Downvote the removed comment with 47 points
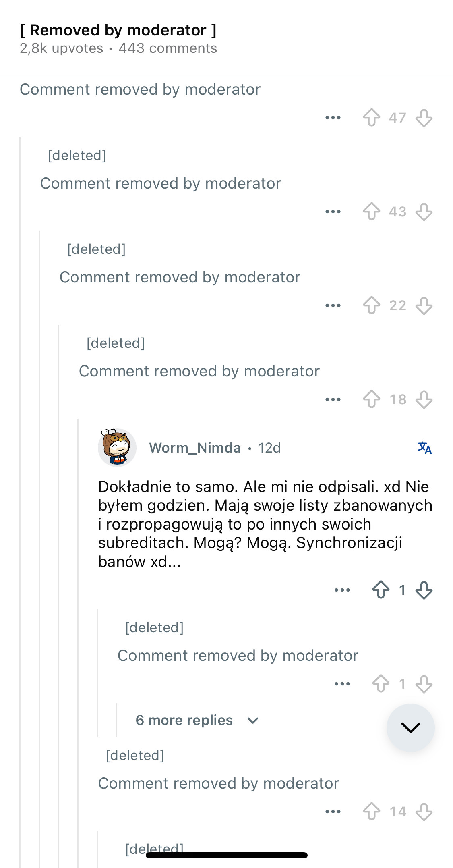This screenshot has width=453, height=868. (x=424, y=118)
